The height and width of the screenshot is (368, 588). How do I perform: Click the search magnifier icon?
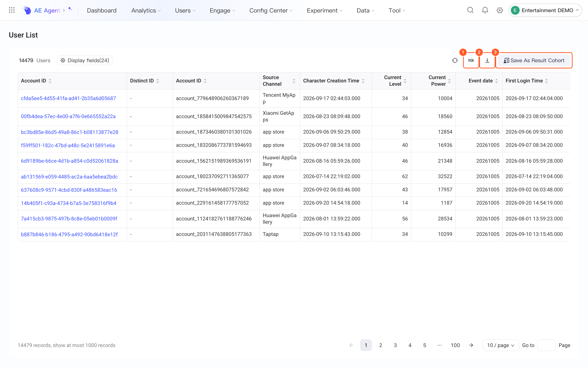coord(470,10)
